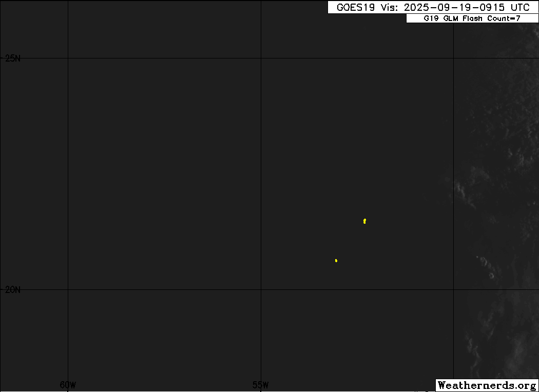Click the word UTC in the timestamp

click(520, 7)
